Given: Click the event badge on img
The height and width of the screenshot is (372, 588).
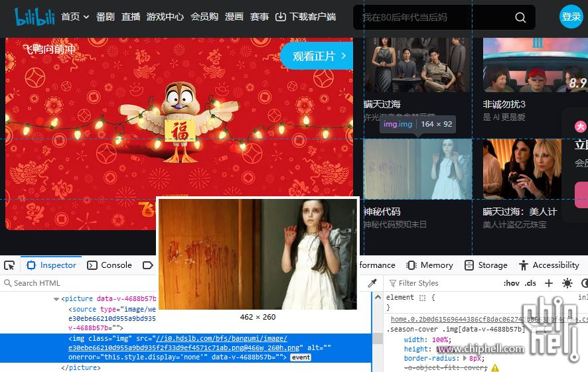Looking at the screenshot, I should click(301, 357).
